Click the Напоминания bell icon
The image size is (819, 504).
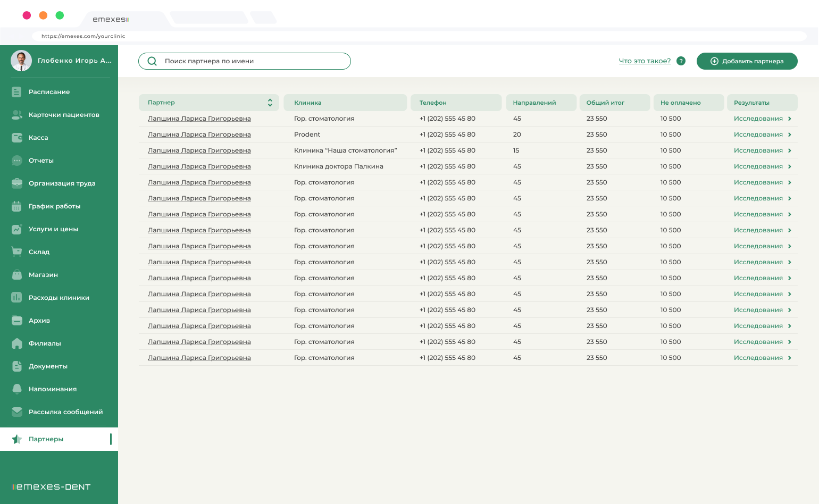16,389
